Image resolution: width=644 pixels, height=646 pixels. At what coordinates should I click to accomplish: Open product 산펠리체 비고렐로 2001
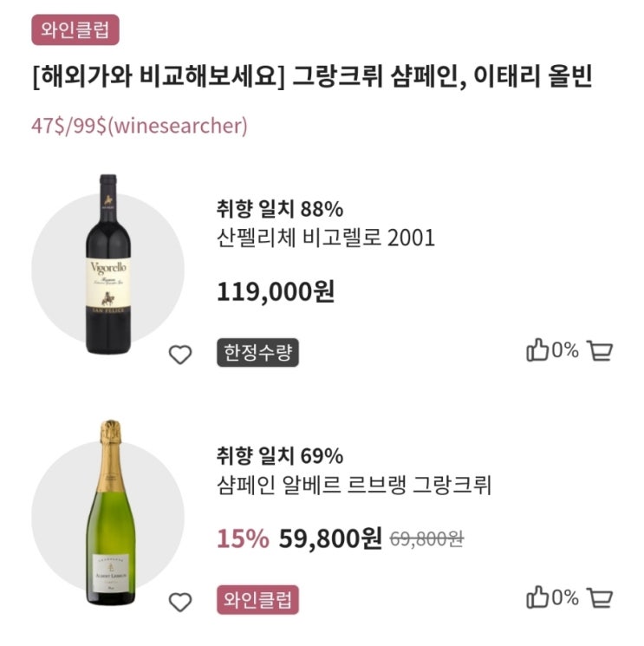(x=325, y=238)
